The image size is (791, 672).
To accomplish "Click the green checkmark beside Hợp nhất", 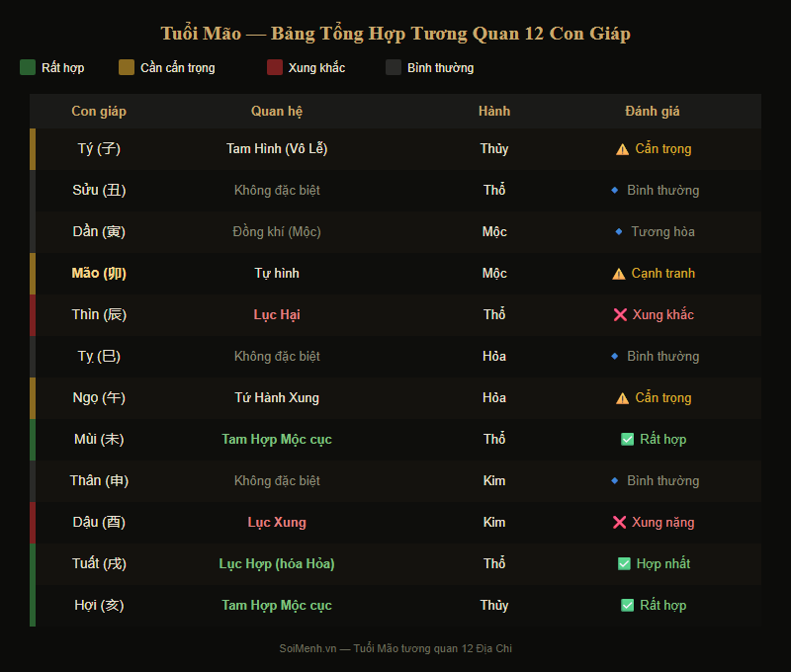I will (624, 564).
